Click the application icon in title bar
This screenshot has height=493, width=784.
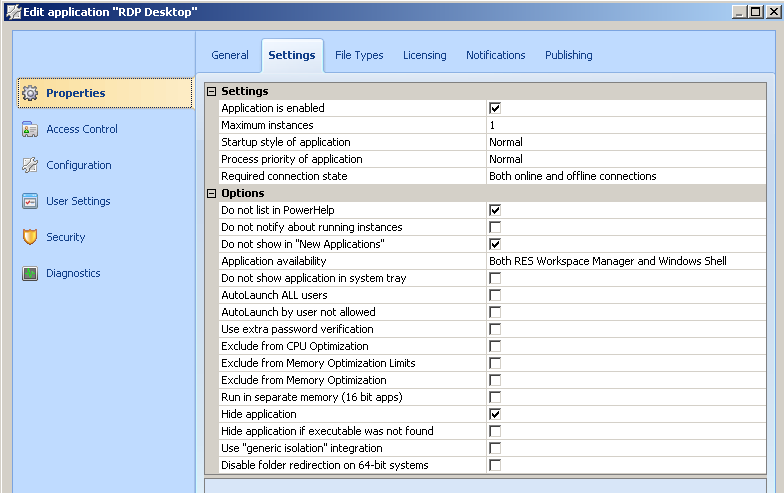(x=12, y=12)
